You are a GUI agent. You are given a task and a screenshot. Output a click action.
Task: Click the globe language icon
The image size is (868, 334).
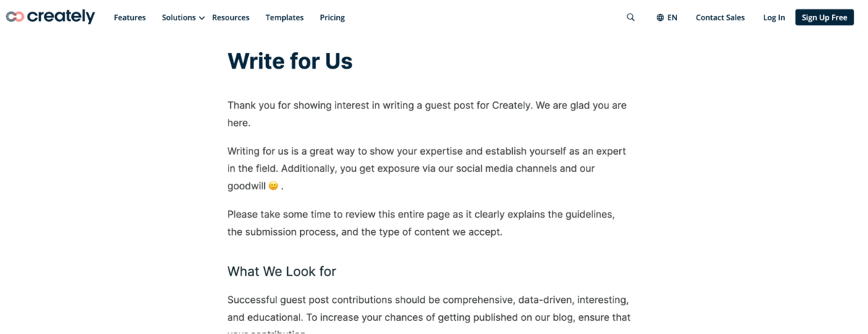coord(660,17)
